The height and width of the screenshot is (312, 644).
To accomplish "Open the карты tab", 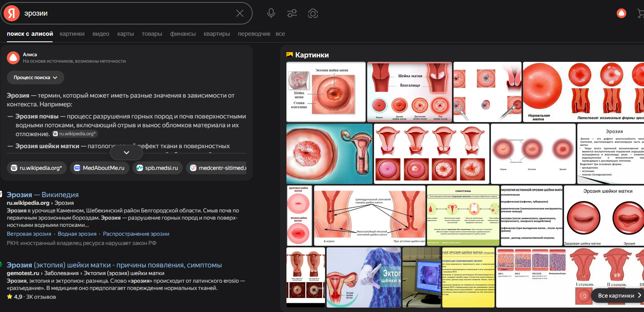I will 125,34.
